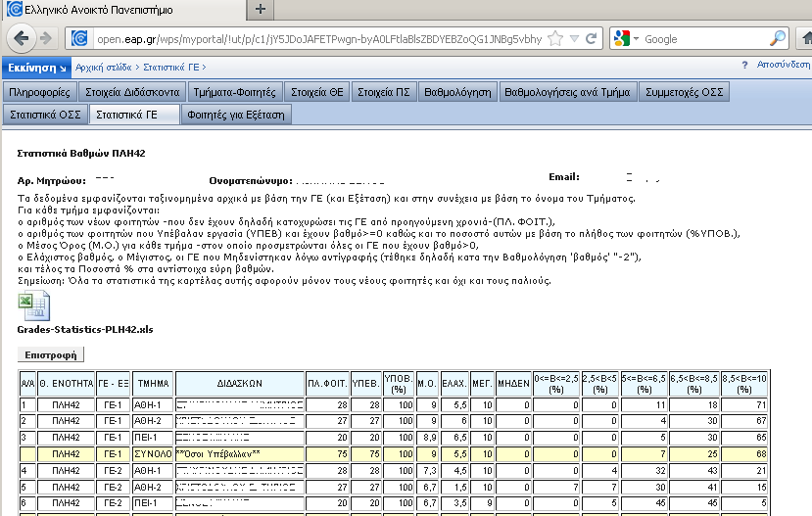Open the Συμμετοχές ΟΣΣ tab
Viewport: 812px width, 516px height.
click(x=684, y=92)
